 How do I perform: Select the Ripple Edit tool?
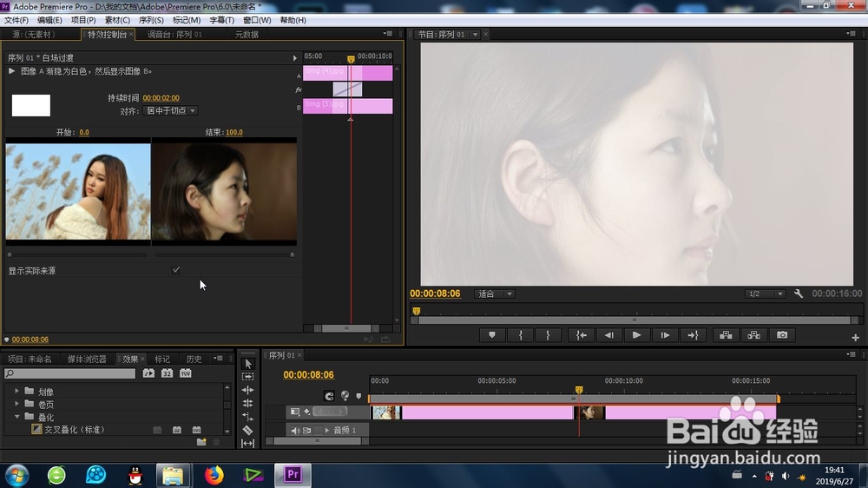coord(248,390)
